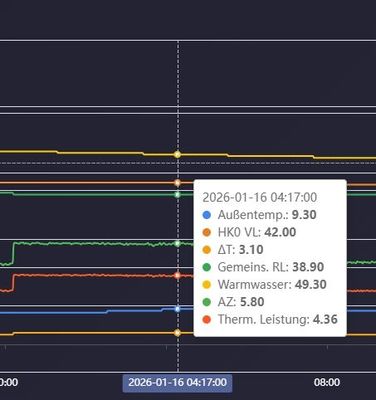Select the highlighted 2026-01-16 04:17:00 axis label
Viewport: 376px width, 400px height.
[177, 382]
